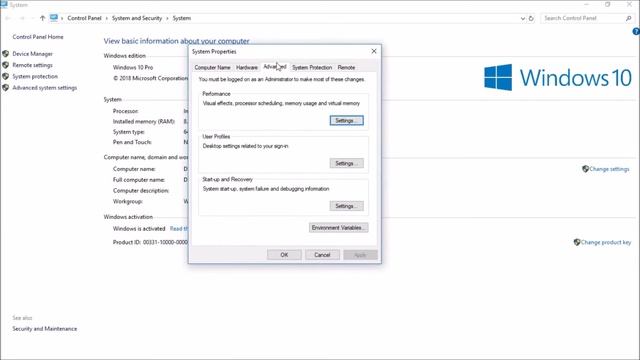This screenshot has width=640, height=360.
Task: Open Advanced system settings link
Action: [x=44, y=88]
